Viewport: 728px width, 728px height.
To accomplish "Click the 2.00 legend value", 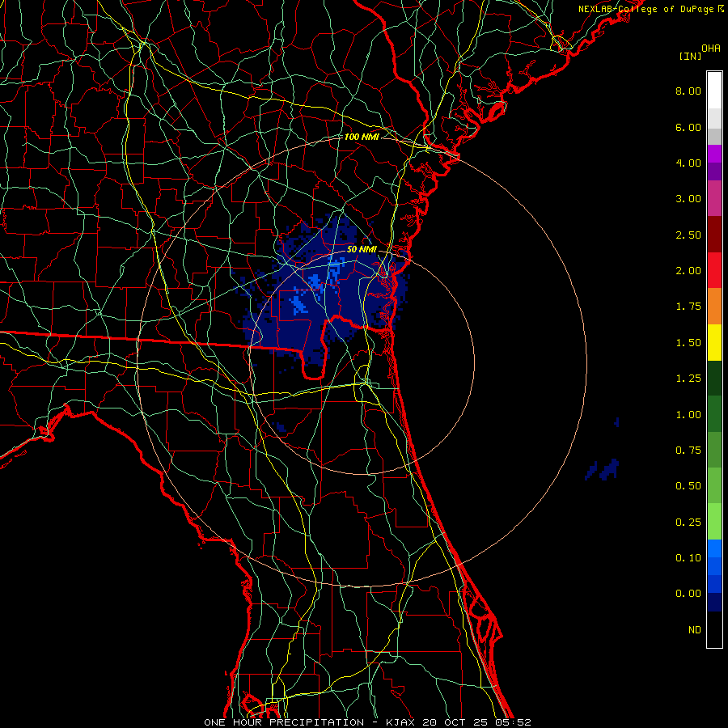I will (x=688, y=271).
